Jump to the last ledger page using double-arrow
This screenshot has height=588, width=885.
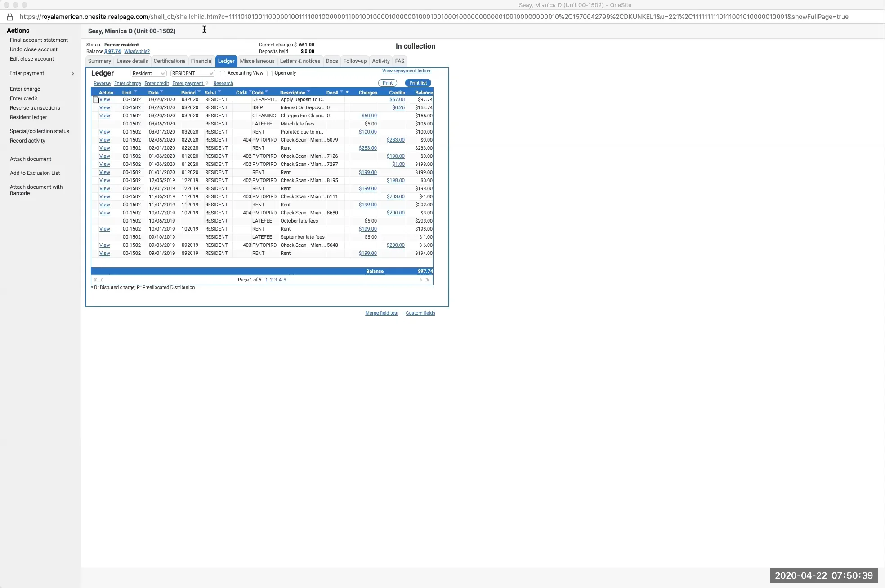point(428,280)
